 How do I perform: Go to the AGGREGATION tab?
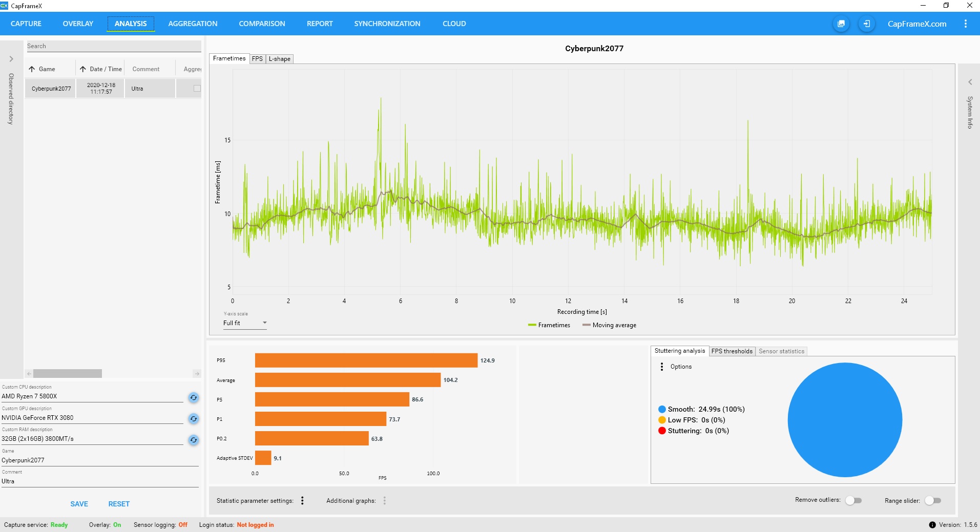tap(193, 24)
